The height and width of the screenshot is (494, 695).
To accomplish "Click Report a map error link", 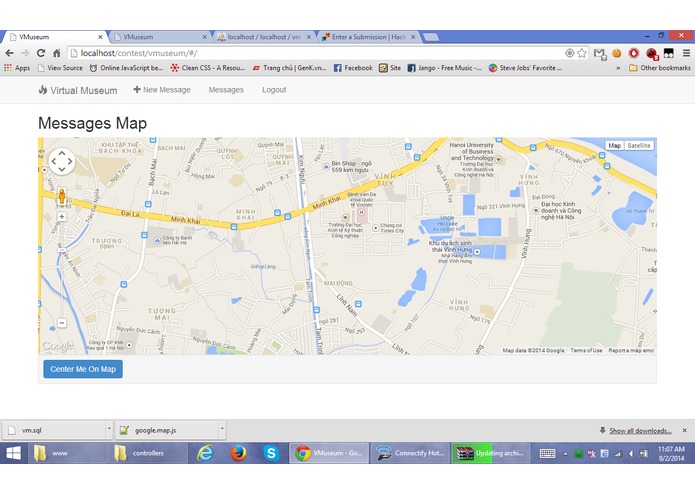I will 631,350.
